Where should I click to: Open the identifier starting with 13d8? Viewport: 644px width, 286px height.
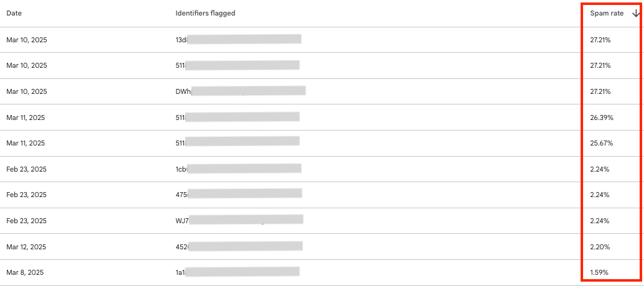[238, 39]
